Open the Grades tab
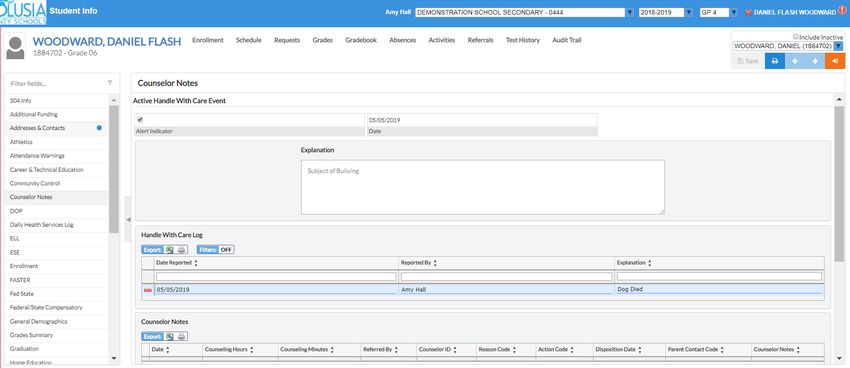This screenshot has height=368, width=850. tap(323, 40)
